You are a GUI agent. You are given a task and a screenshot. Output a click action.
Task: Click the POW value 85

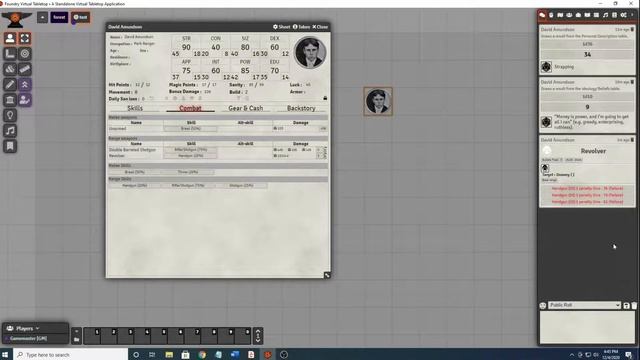click(245, 71)
